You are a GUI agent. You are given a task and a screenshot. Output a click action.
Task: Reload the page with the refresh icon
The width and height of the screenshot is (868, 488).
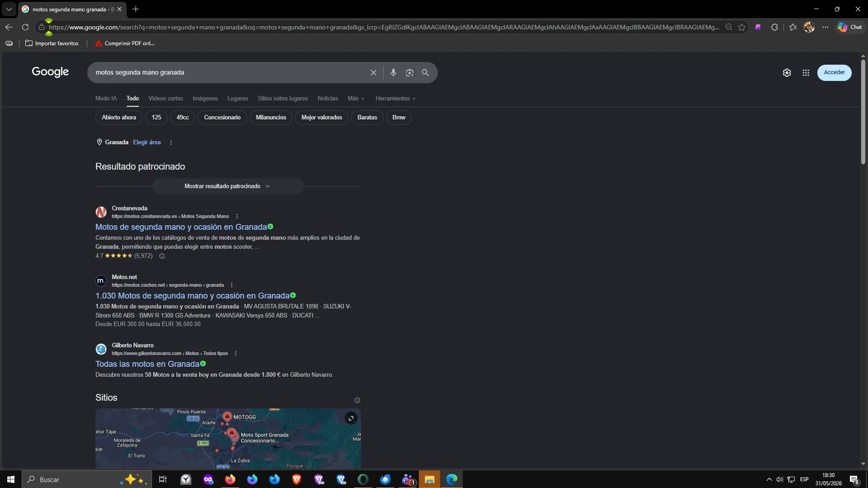click(x=25, y=27)
